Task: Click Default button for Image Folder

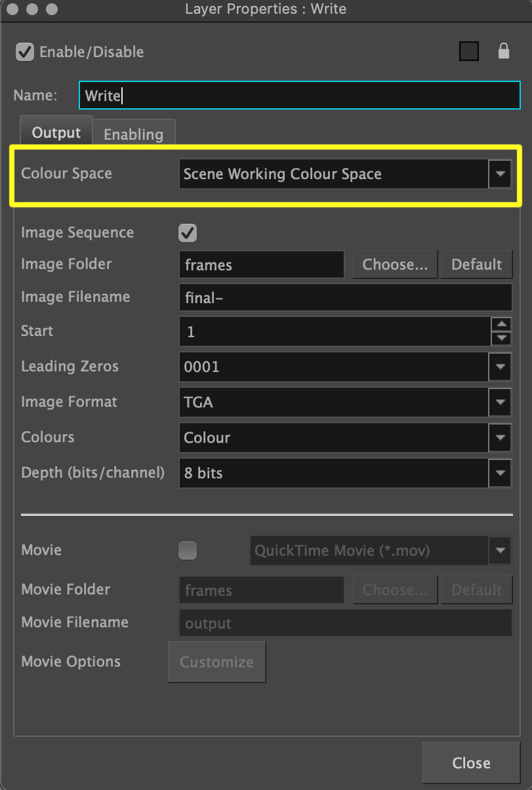Action: [x=476, y=264]
